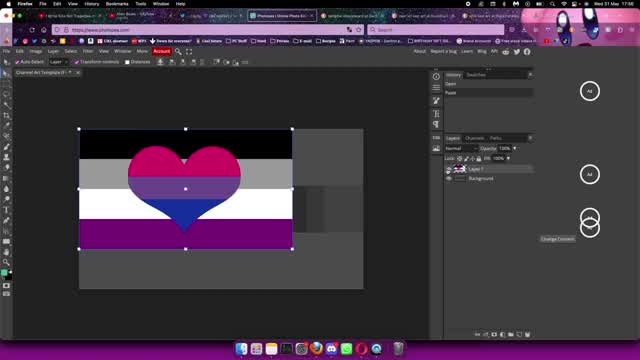Open the Brush settings panel icon
This screenshot has width=640, height=360.
pos(436,101)
